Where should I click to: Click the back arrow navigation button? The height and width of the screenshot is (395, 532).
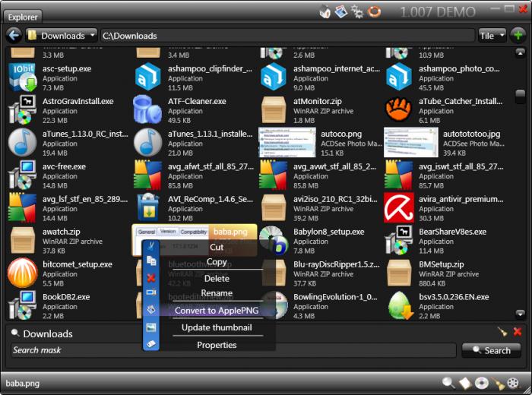click(14, 35)
